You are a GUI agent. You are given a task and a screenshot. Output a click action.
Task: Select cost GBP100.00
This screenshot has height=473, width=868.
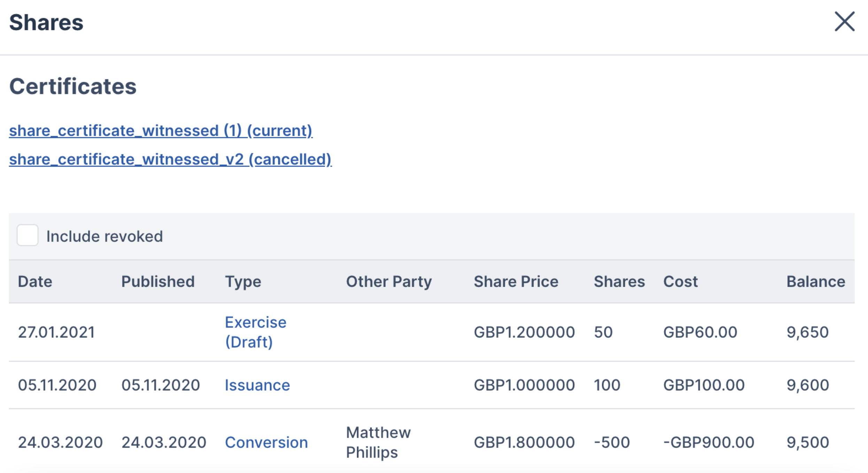704,385
